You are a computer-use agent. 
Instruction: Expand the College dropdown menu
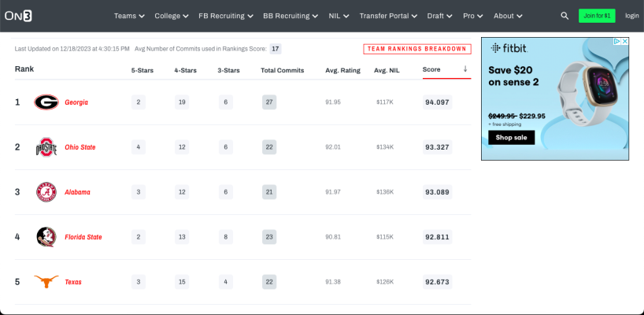pos(172,16)
